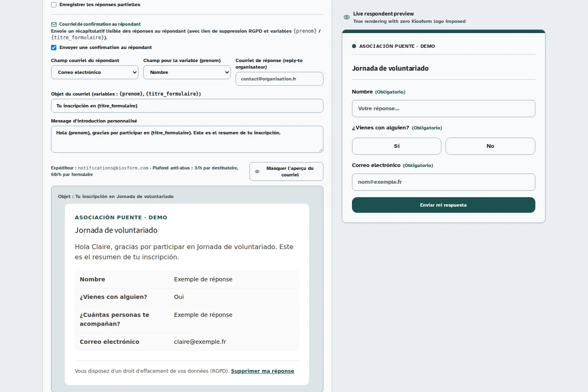Click the Objet line in email preview
This screenshot has width=588, height=392.
coord(116,196)
